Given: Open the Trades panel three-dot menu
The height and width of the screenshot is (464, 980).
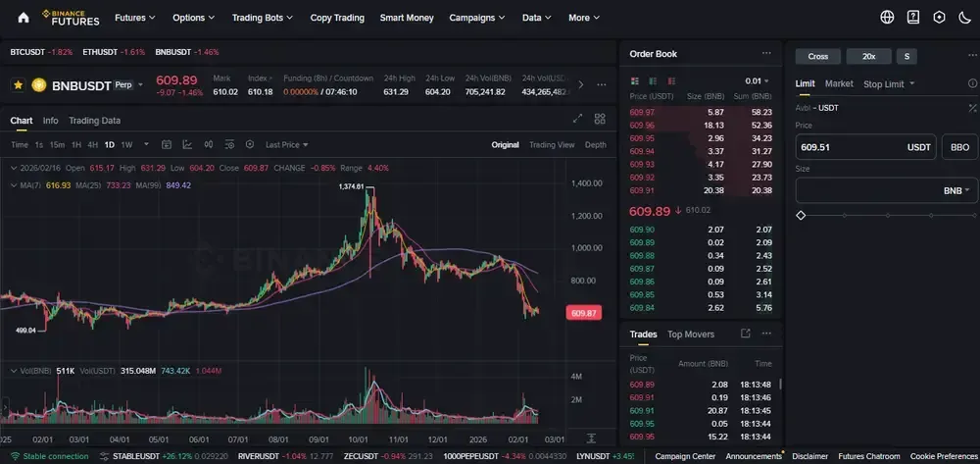Looking at the screenshot, I should (x=766, y=334).
